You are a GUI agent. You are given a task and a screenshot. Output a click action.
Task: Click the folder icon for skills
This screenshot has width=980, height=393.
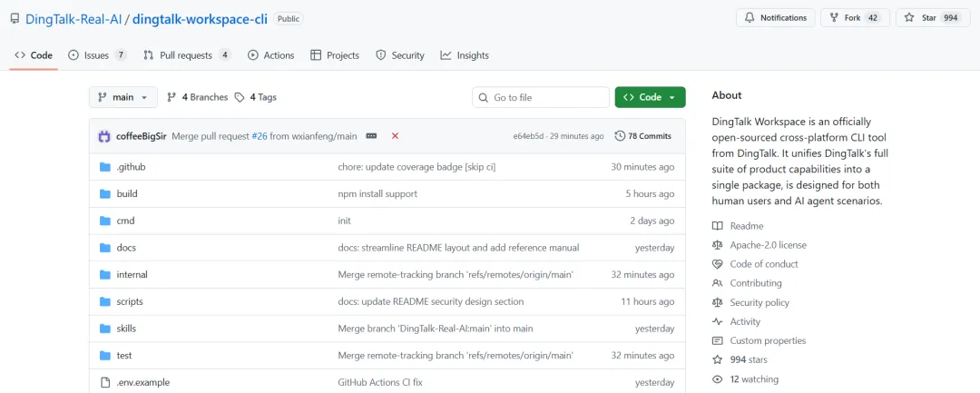coord(105,328)
